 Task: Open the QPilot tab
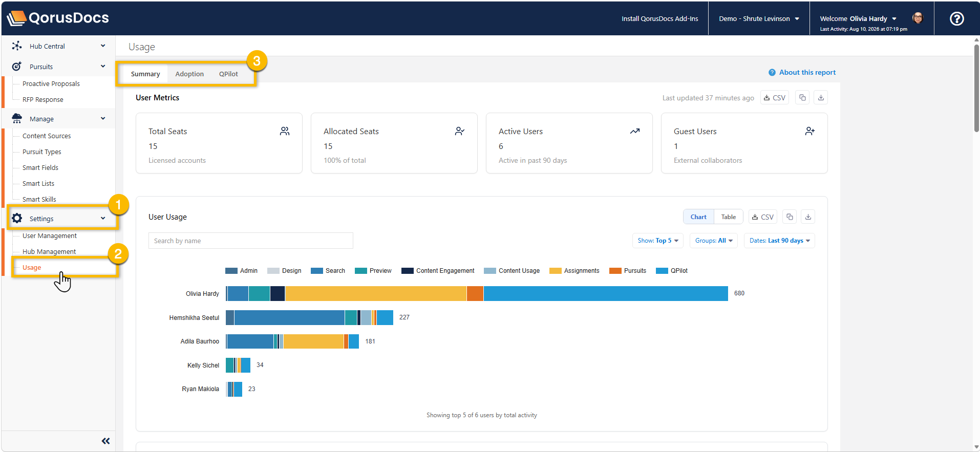pyautogui.click(x=228, y=74)
